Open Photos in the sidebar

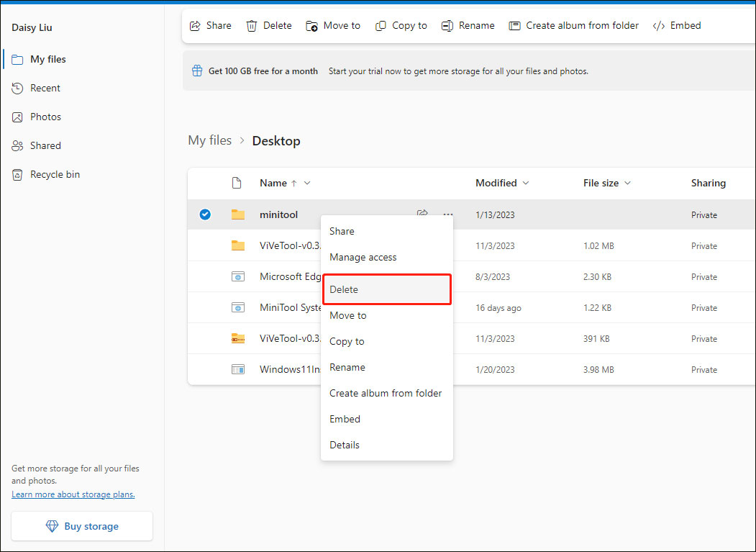pyautogui.click(x=37, y=117)
